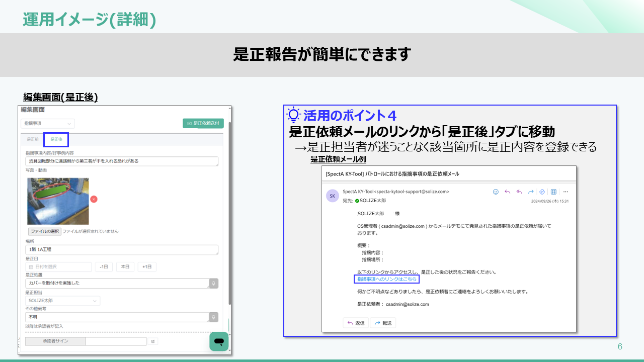This screenshot has width=644, height=362.
Task: Open the green chat widget bubble
Action: 219,341
